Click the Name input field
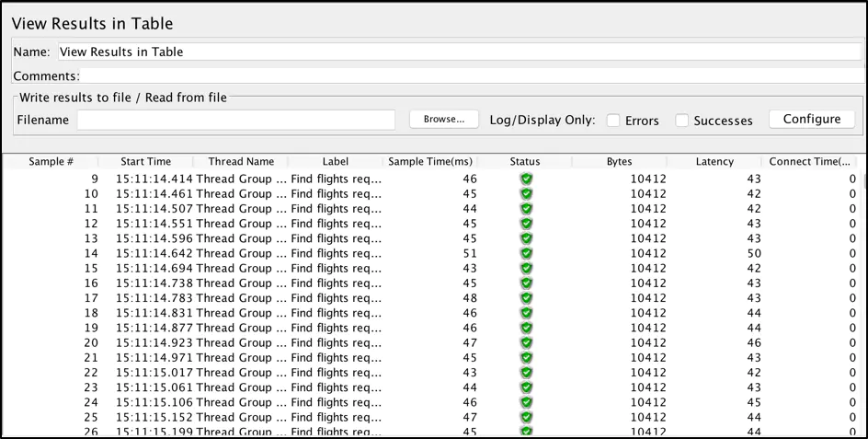The image size is (868, 439). [460, 52]
